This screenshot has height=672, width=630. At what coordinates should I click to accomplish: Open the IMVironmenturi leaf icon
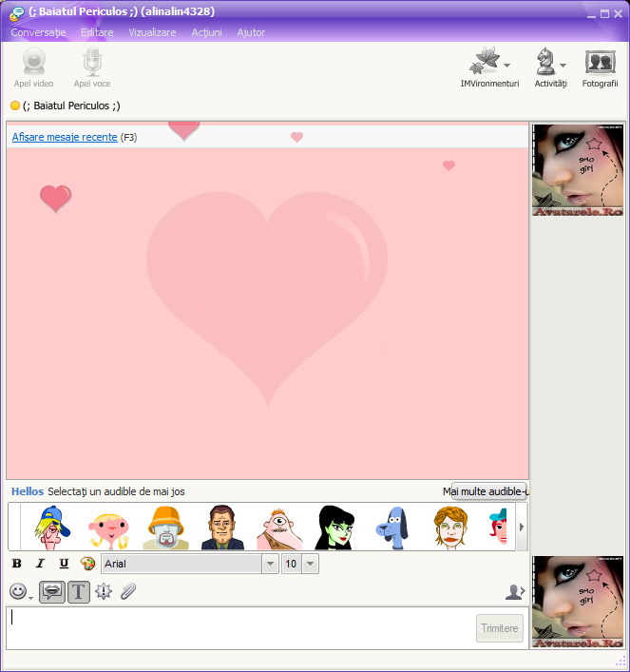[485, 61]
